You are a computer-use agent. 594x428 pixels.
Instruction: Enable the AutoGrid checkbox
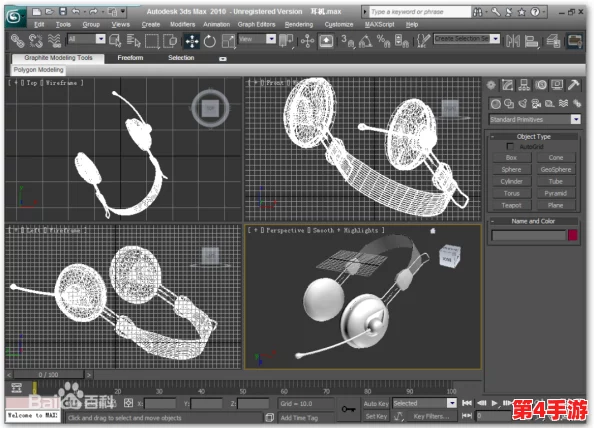(510, 146)
